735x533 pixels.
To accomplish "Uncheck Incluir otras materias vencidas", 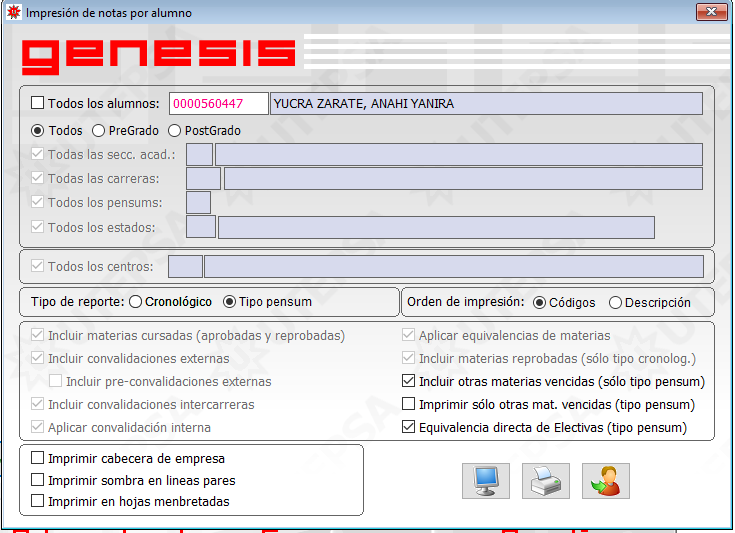I will pos(409,381).
